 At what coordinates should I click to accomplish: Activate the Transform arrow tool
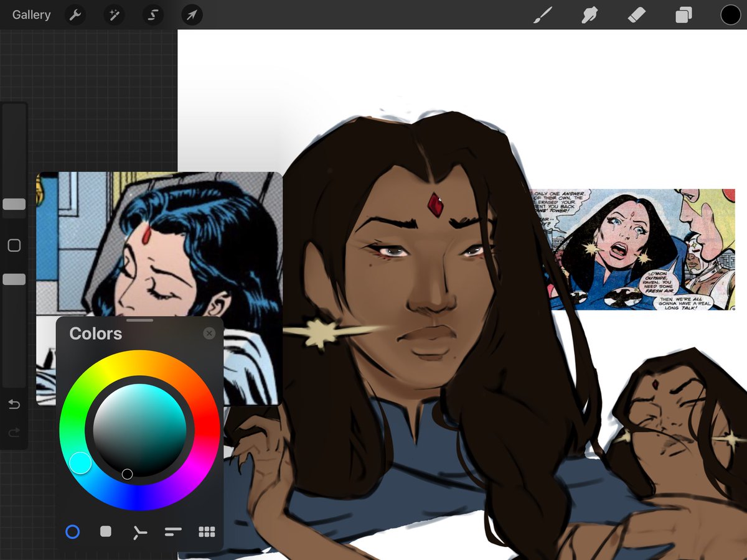pos(192,15)
